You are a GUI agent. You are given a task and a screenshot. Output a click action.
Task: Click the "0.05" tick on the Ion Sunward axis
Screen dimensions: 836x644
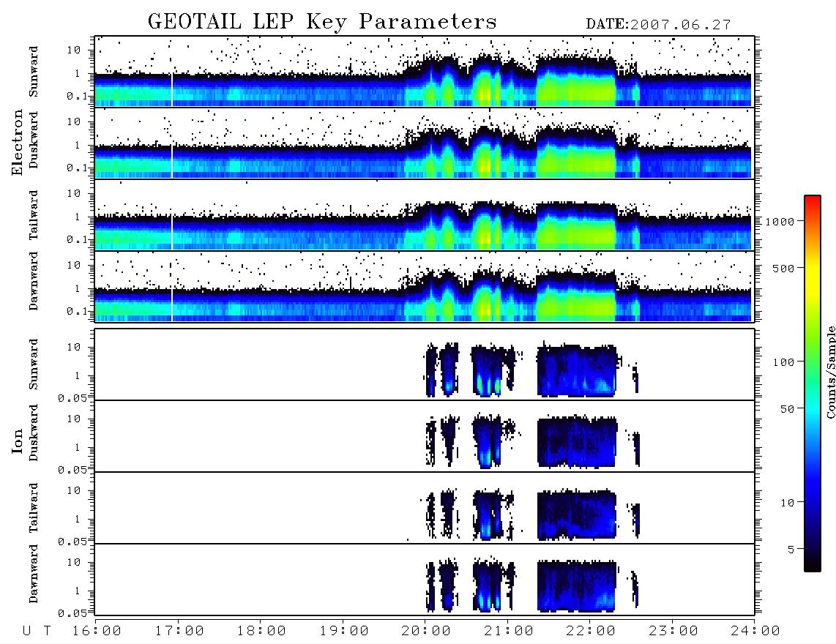tap(72, 398)
